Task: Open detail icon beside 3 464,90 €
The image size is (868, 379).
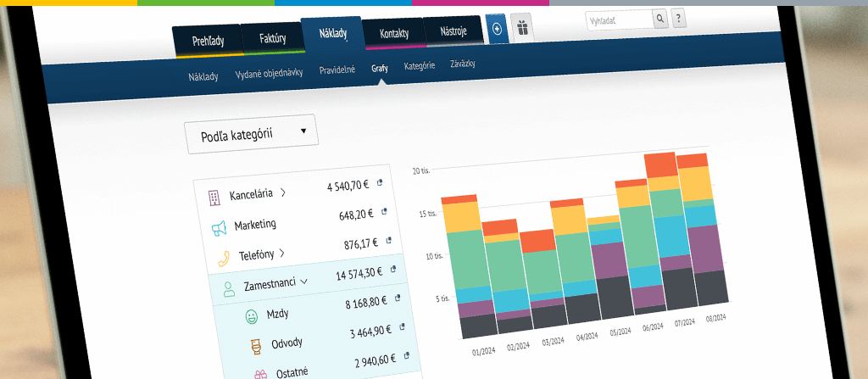Action: click(402, 326)
